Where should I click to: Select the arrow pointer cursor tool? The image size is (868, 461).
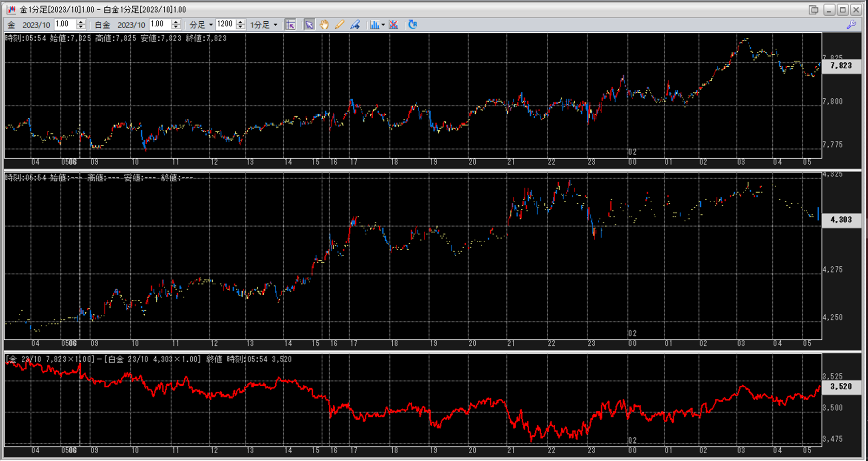[309, 25]
